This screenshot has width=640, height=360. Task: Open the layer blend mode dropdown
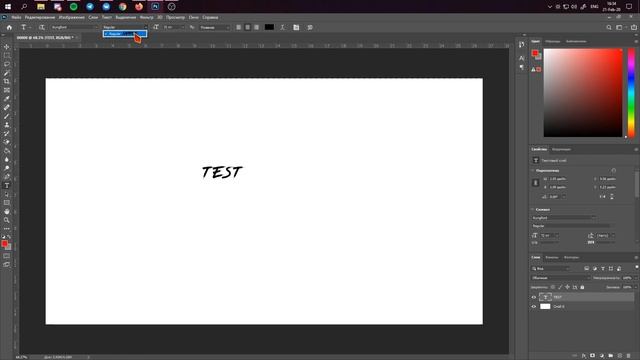[561, 278]
